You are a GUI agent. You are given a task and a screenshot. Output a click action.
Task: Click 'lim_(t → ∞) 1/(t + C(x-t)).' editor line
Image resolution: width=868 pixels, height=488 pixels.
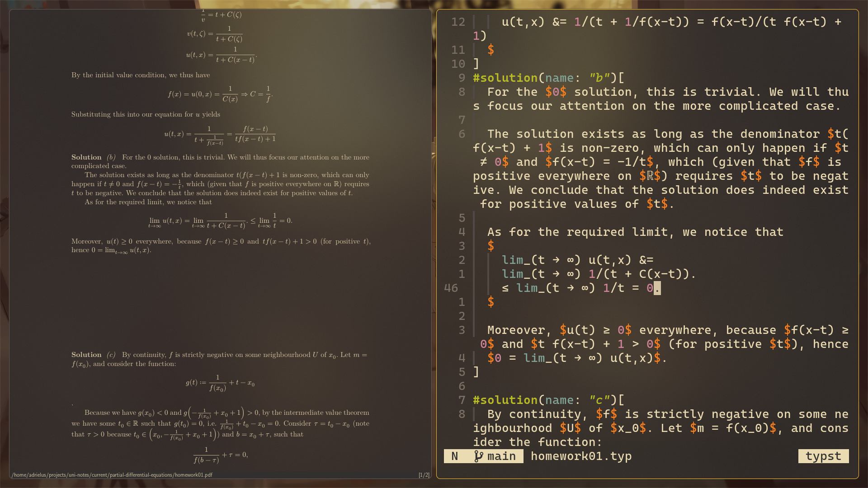coord(599,274)
